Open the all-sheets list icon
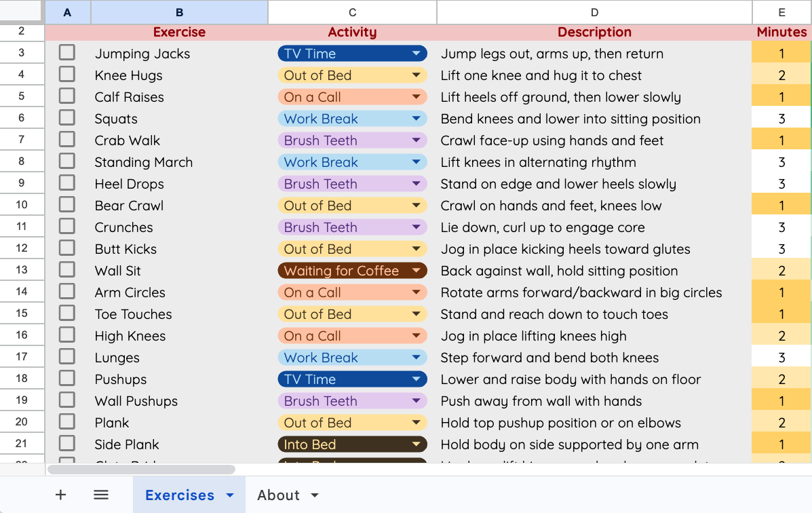The image size is (812, 513). (100, 495)
